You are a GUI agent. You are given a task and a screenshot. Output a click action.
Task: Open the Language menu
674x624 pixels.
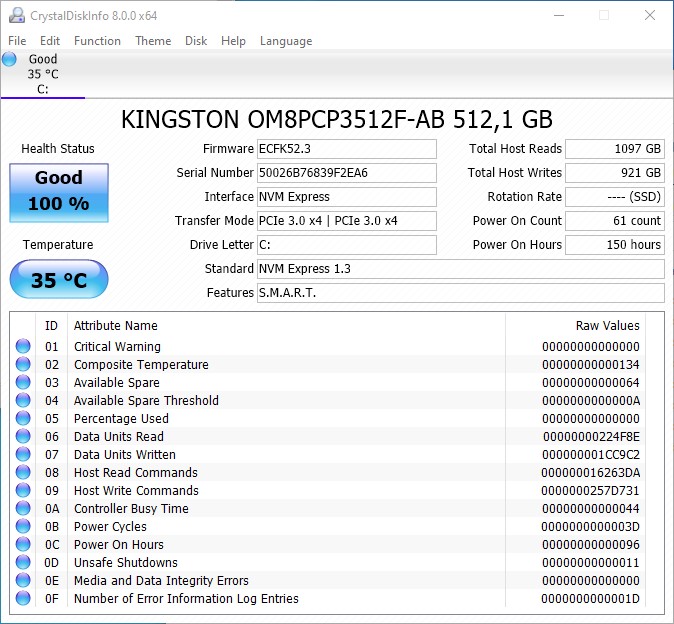286,41
